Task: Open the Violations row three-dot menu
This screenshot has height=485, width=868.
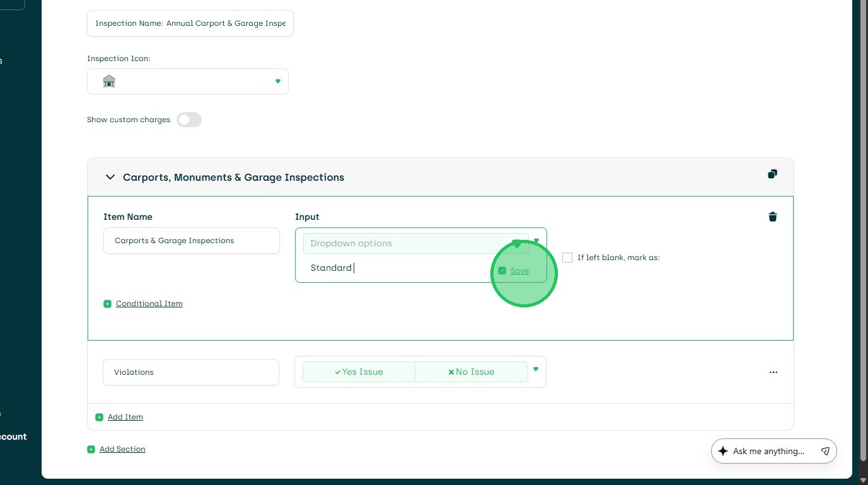Action: tap(773, 372)
